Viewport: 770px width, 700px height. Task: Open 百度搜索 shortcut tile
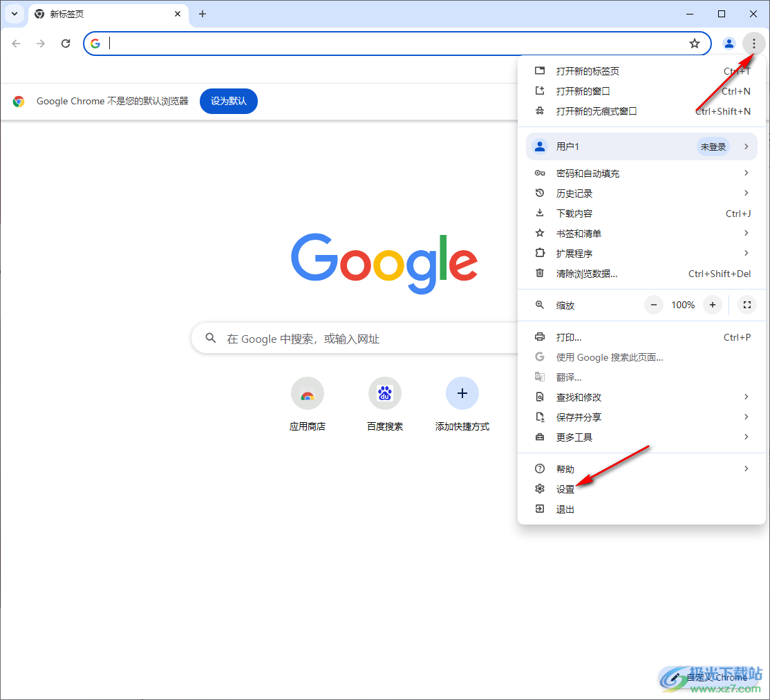point(385,406)
